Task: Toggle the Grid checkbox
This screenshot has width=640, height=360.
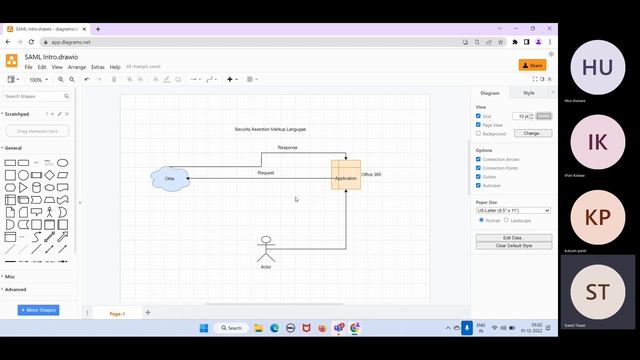Action: coord(478,116)
